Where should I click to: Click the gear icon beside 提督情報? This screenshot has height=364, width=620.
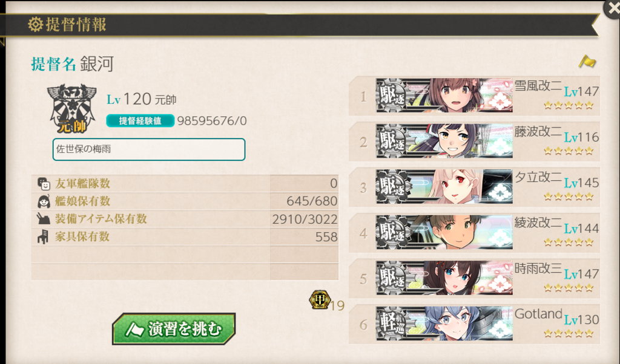36,24
